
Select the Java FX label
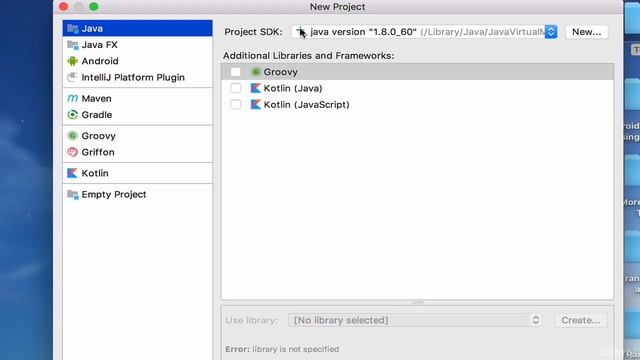[x=100, y=44]
